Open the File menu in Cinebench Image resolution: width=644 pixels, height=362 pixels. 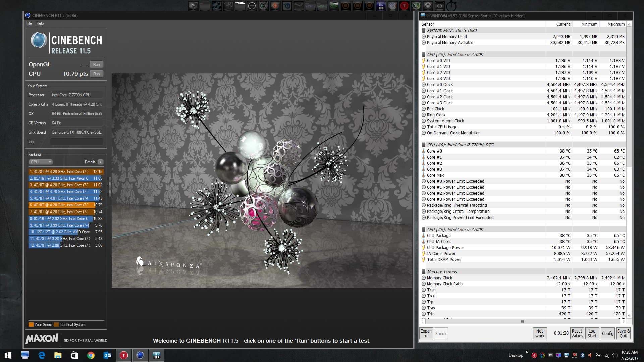pyautogui.click(x=29, y=23)
